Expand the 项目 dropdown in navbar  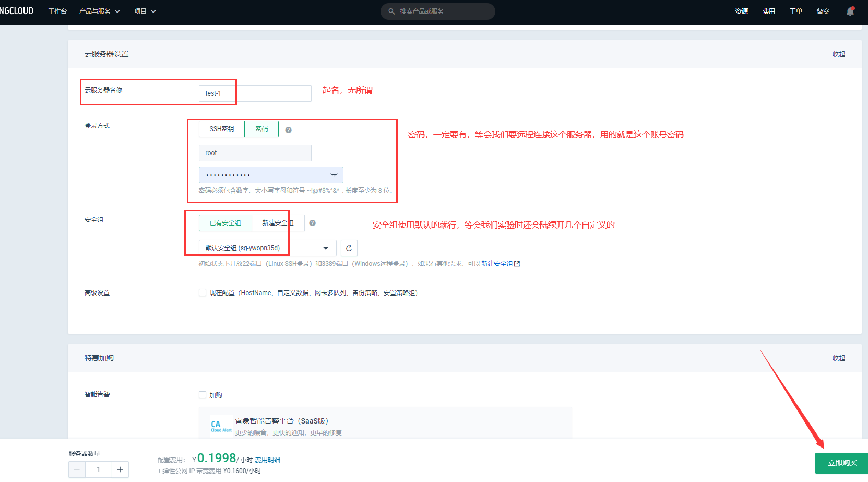pos(145,11)
